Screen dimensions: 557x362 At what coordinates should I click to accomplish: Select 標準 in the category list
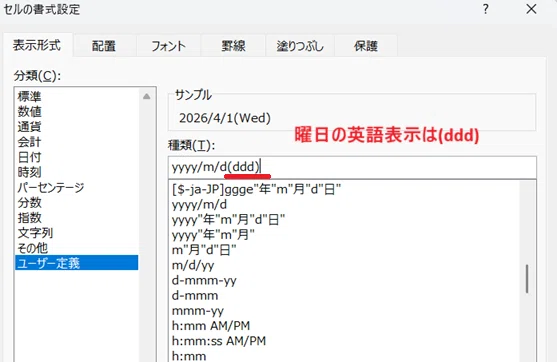[x=77, y=96]
